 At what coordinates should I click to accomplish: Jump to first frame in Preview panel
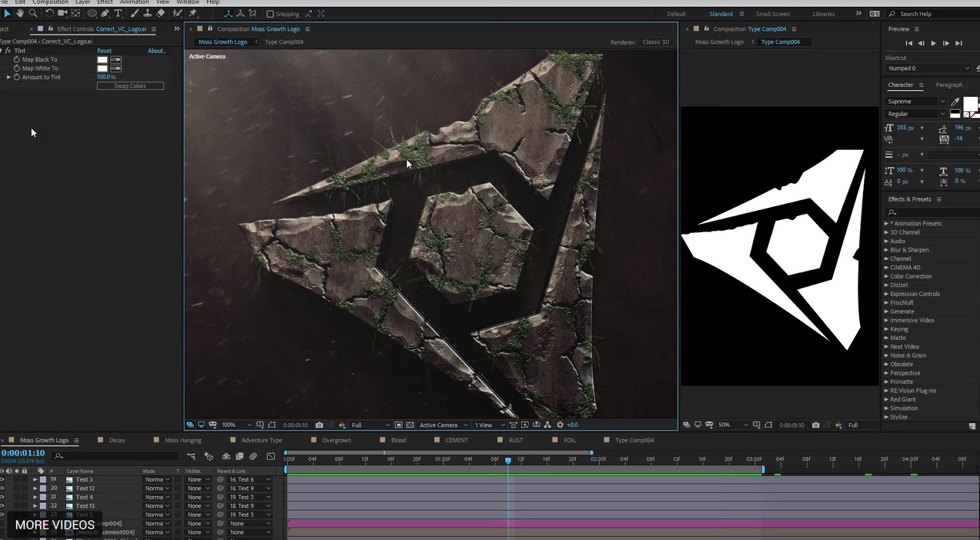(909, 43)
